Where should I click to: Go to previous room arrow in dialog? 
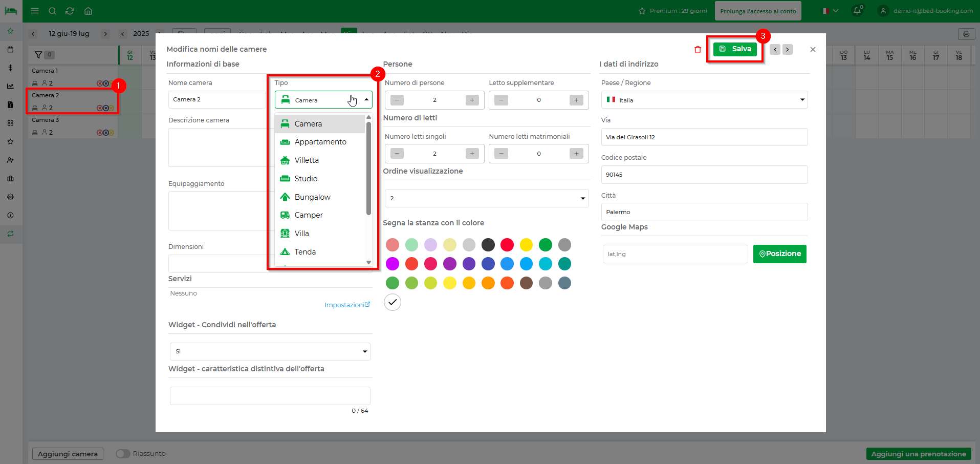[x=775, y=50]
